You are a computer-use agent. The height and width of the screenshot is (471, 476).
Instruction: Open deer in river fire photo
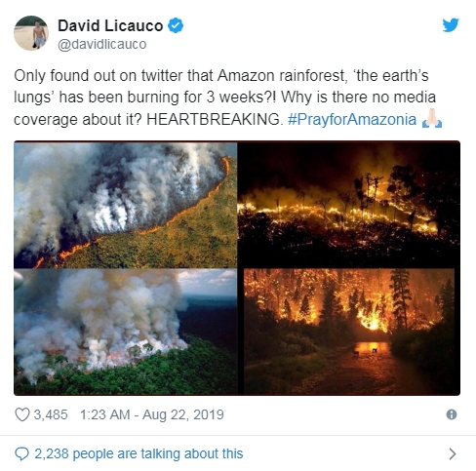coord(349,332)
